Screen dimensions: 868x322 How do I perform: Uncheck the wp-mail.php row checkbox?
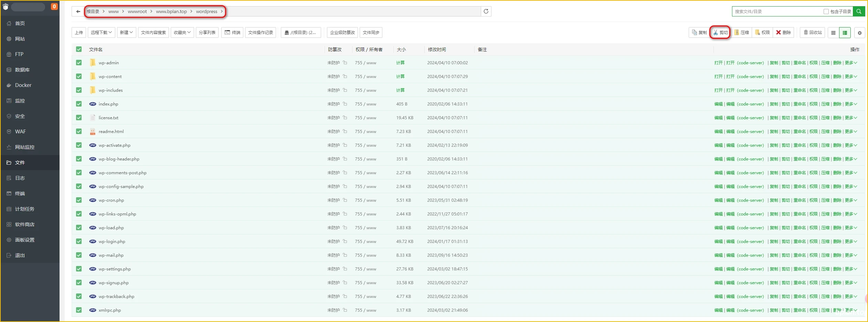79,255
